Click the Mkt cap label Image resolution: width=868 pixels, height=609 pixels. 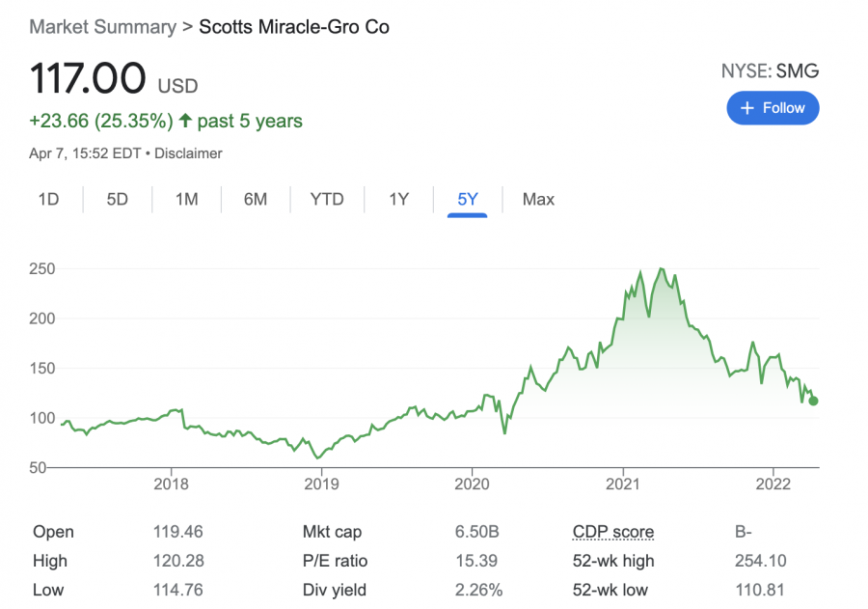tap(332, 532)
